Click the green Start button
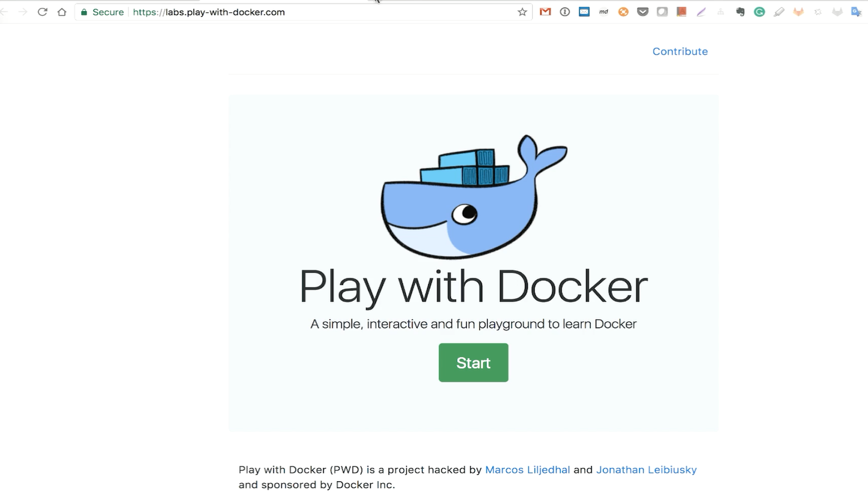The height and width of the screenshot is (494, 868). point(473,363)
